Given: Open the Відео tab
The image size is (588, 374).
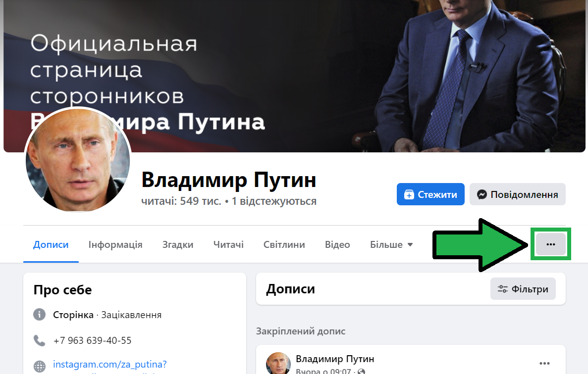Looking at the screenshot, I should [x=337, y=244].
